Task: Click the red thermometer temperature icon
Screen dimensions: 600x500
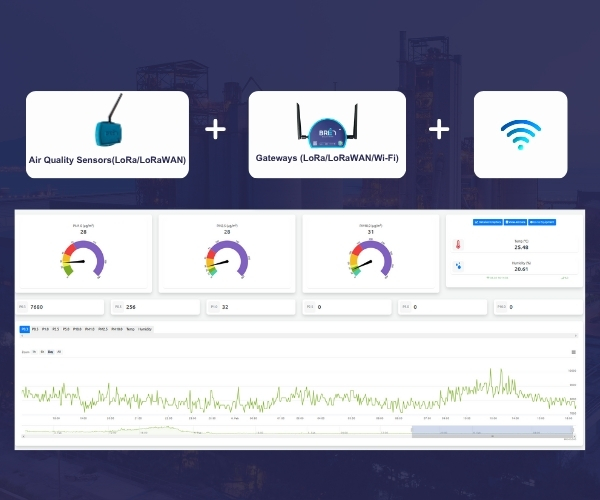Action: (x=458, y=245)
